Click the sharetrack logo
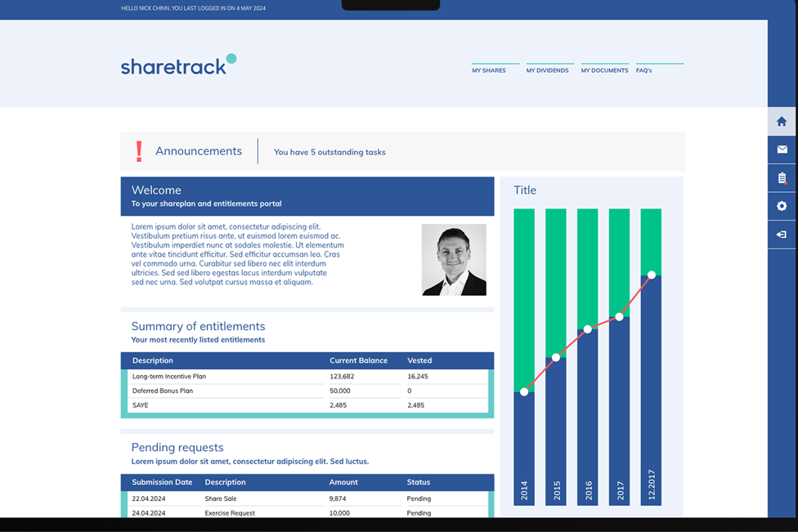798x532 pixels. pos(177,65)
